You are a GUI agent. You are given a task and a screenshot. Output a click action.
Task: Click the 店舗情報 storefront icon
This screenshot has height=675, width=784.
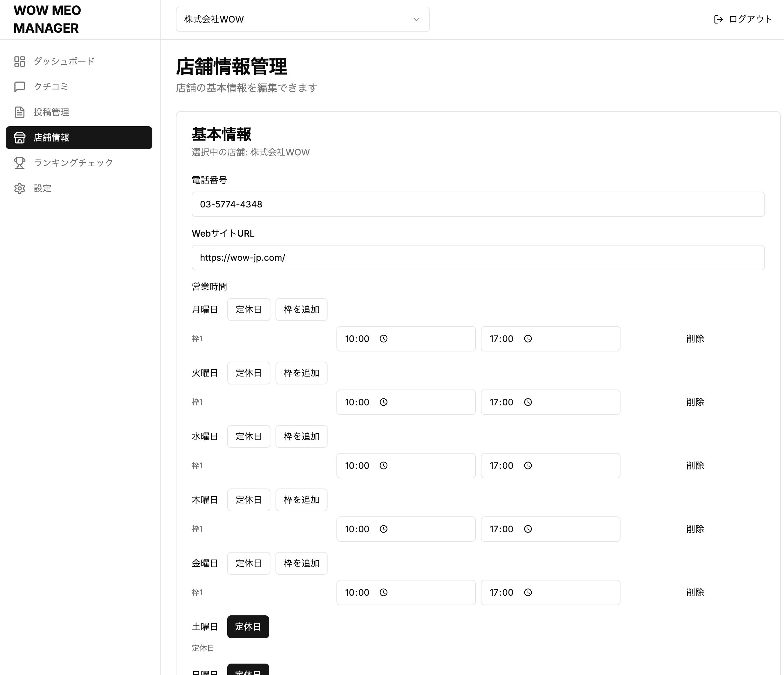click(20, 138)
